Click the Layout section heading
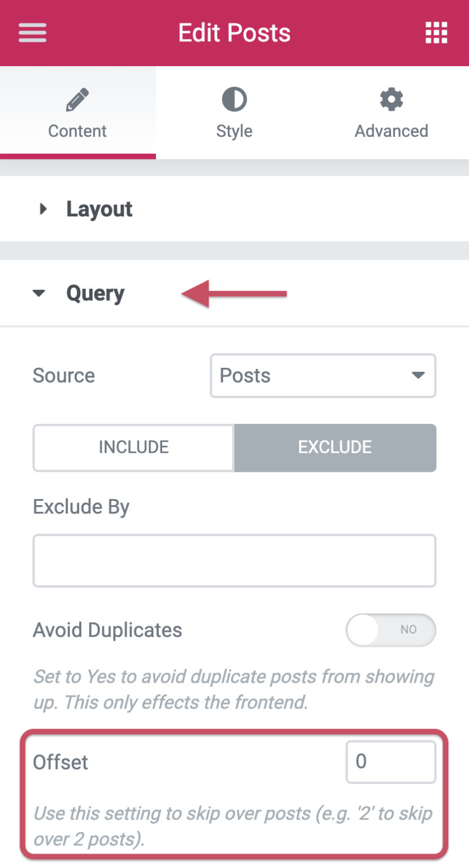The image size is (469, 868). (x=99, y=209)
